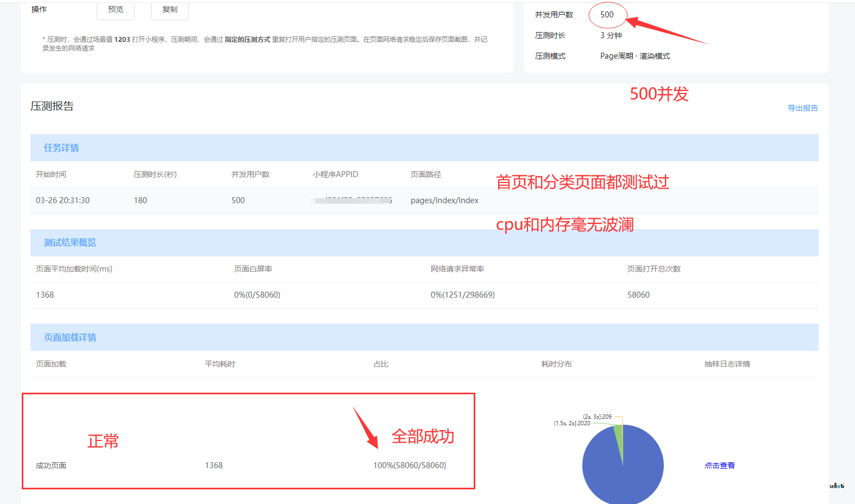
Task: Click the 预览 button
Action: point(116,10)
